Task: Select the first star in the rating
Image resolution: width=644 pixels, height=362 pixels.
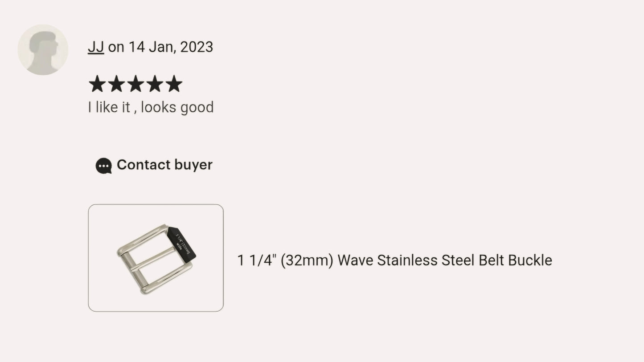Action: [x=97, y=83]
